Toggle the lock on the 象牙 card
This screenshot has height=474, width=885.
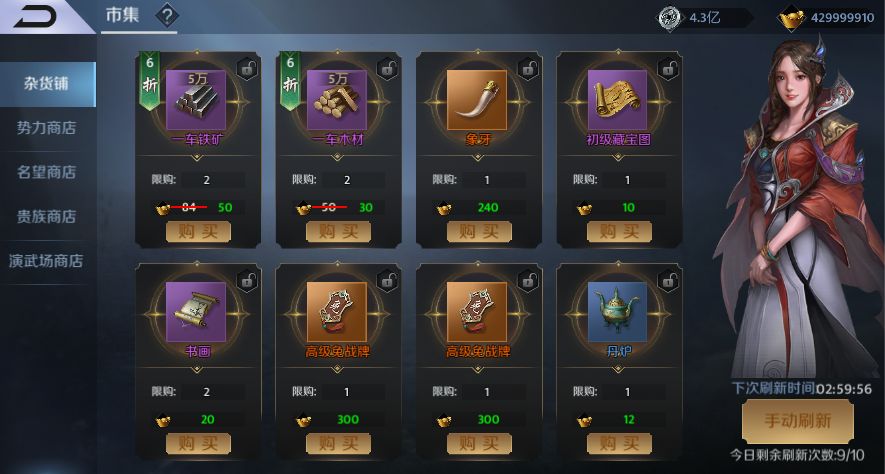point(528,69)
